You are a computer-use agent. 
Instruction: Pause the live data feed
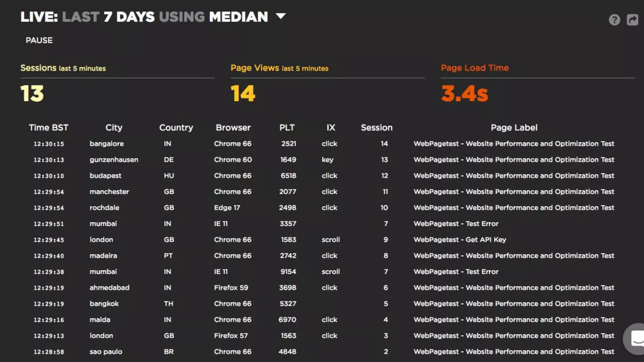click(39, 40)
